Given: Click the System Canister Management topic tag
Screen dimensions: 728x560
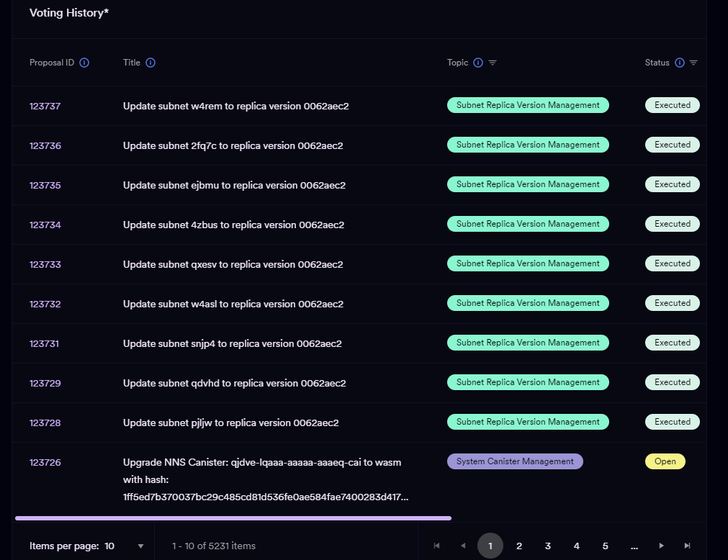Looking at the screenshot, I should click(x=515, y=461).
